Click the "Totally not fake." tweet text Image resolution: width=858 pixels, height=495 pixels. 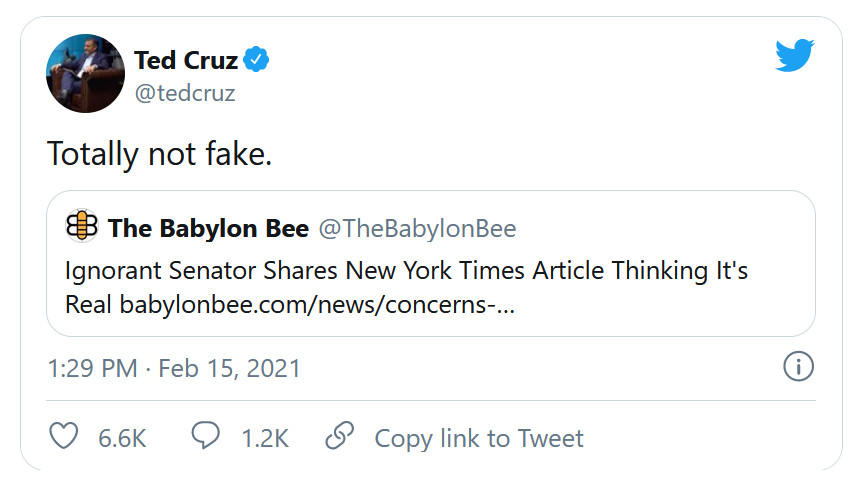coord(159,153)
